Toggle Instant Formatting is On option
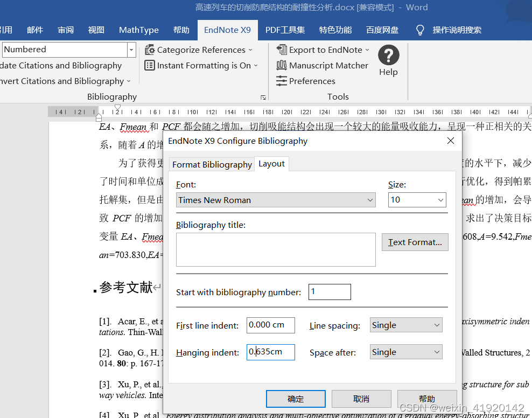The width and height of the screenshot is (532, 418). 201,66
